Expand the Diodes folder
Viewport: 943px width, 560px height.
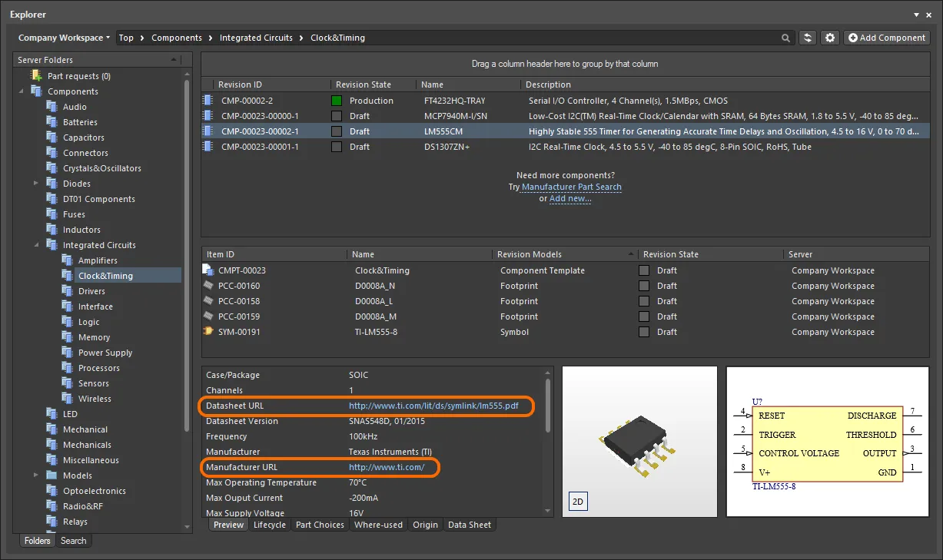tap(36, 184)
